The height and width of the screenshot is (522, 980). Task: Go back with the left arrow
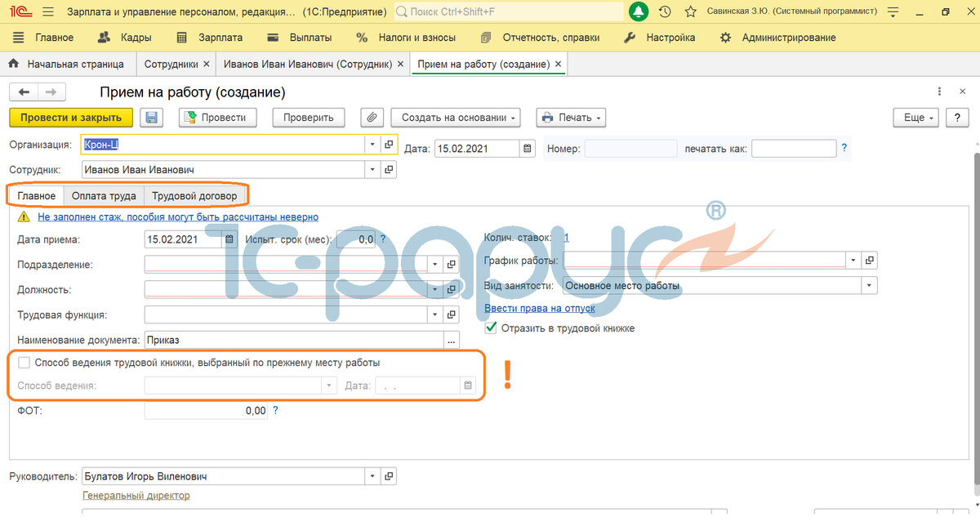pos(24,92)
